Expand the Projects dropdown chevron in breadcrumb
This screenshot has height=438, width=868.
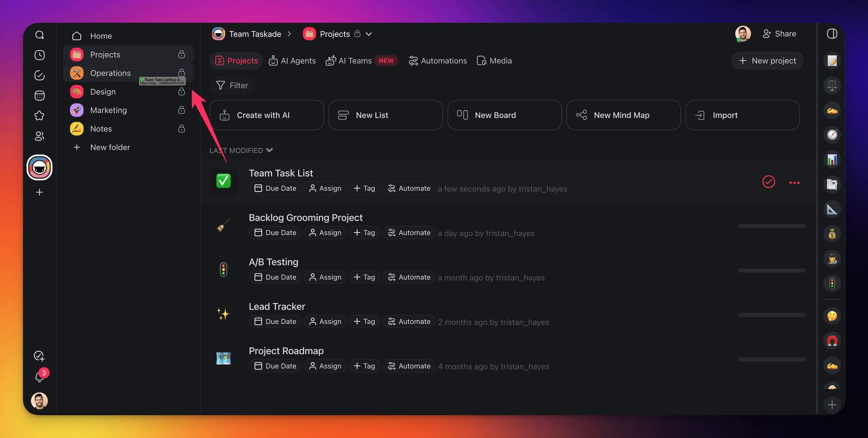tap(369, 34)
